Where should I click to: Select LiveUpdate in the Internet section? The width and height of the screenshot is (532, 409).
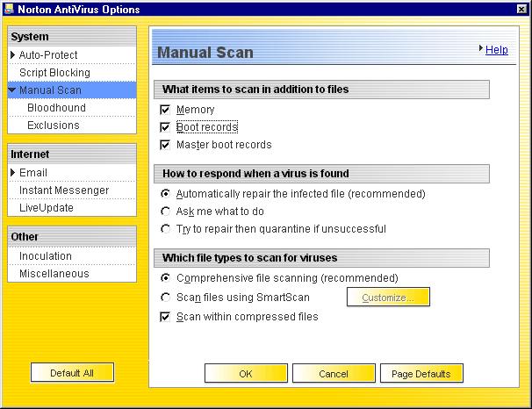47,208
